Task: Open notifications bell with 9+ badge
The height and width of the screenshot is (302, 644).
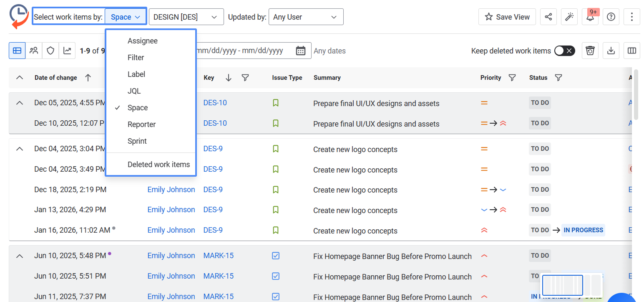Action: point(590,17)
